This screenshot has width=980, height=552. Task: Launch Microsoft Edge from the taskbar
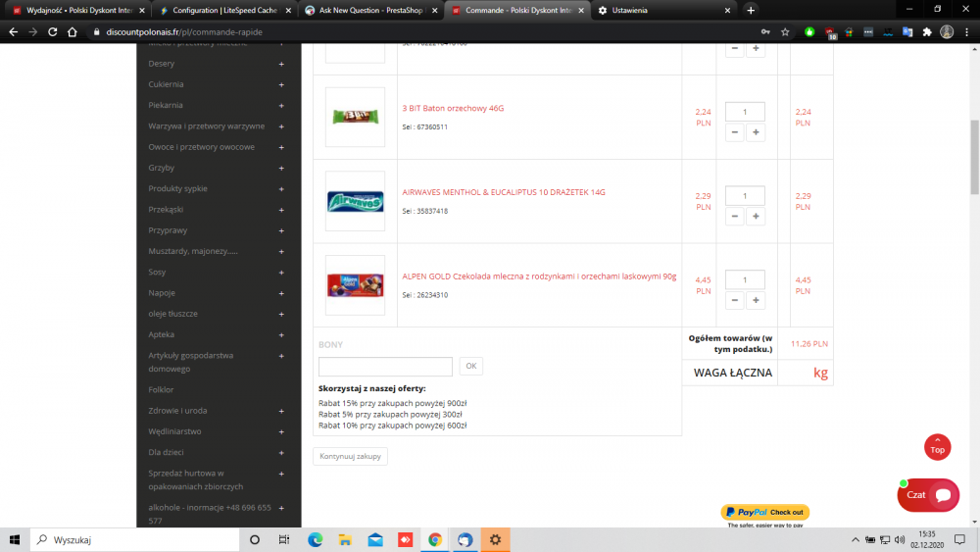pos(315,539)
